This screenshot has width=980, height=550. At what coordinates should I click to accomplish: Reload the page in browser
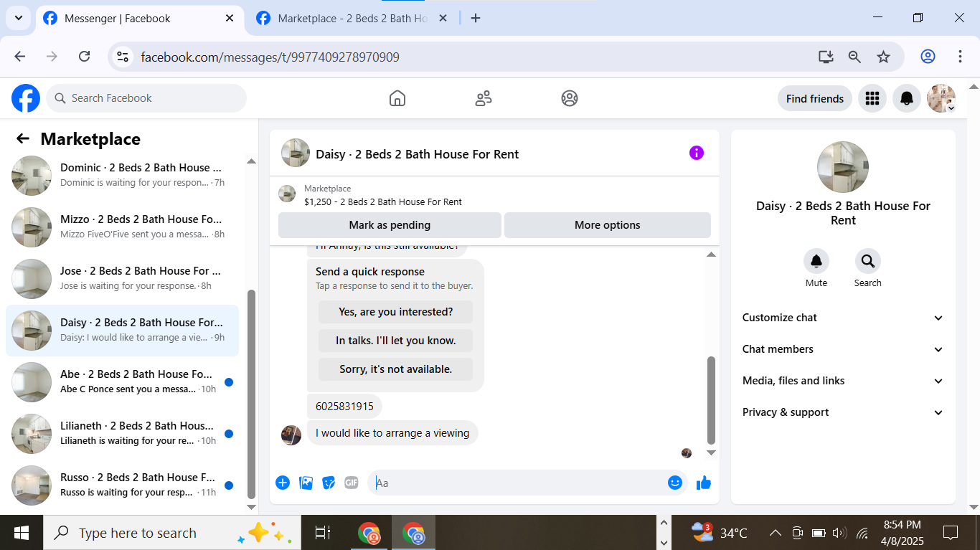pos(84,57)
